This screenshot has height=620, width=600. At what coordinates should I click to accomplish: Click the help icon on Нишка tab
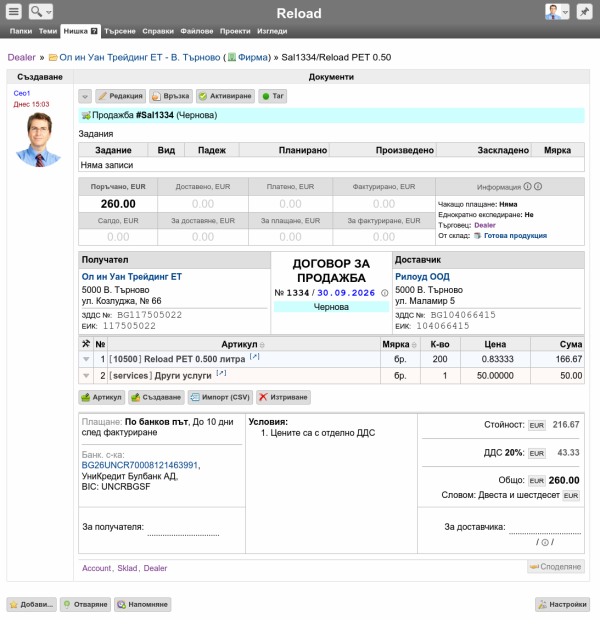(94, 31)
